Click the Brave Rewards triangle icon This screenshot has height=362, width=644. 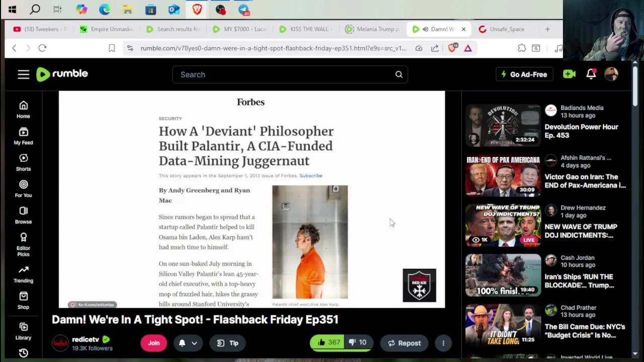468,48
